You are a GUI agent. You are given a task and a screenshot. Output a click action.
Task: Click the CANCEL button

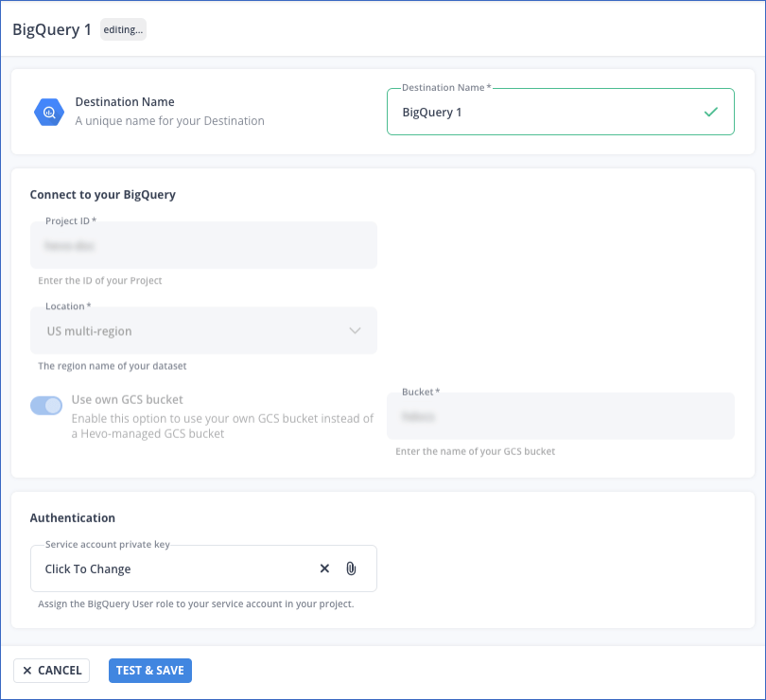pos(51,670)
